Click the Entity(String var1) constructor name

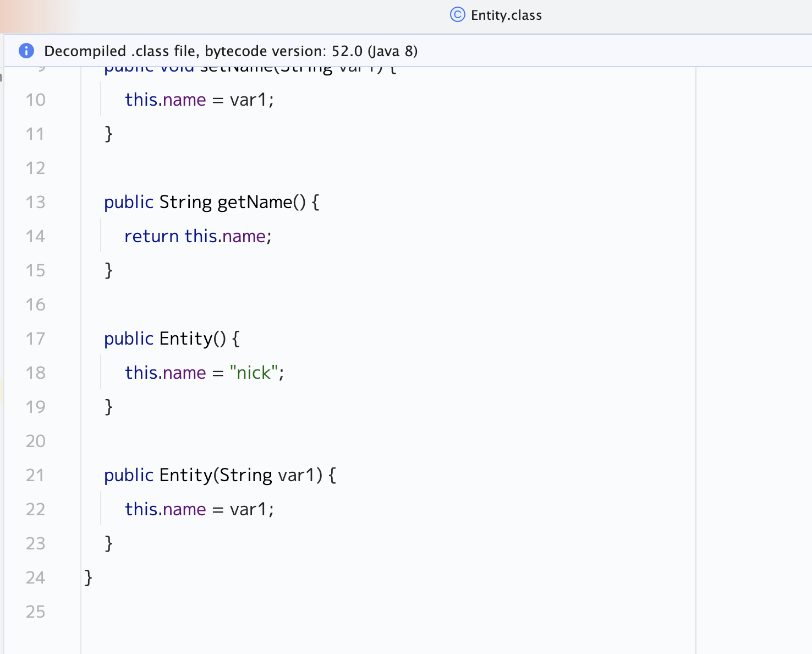[x=185, y=475]
